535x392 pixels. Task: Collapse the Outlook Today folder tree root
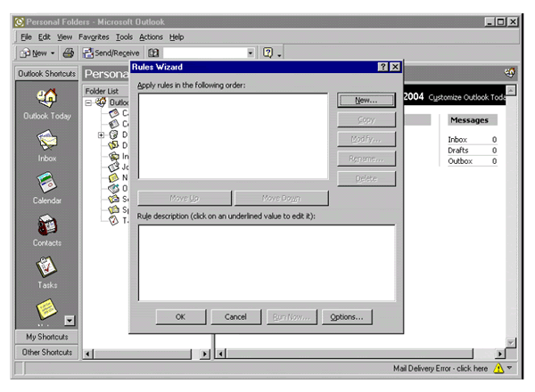tap(88, 102)
